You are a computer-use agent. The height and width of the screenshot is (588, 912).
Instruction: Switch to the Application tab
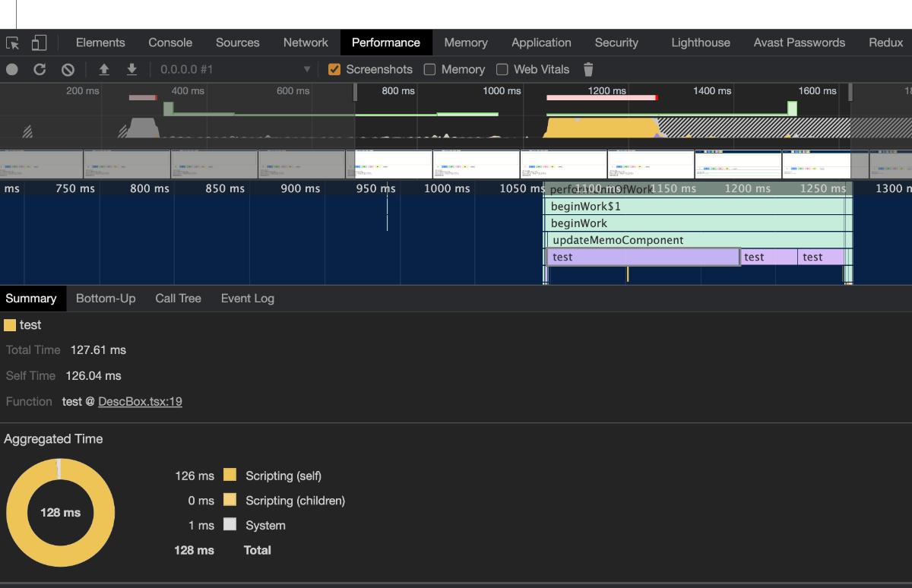point(541,43)
